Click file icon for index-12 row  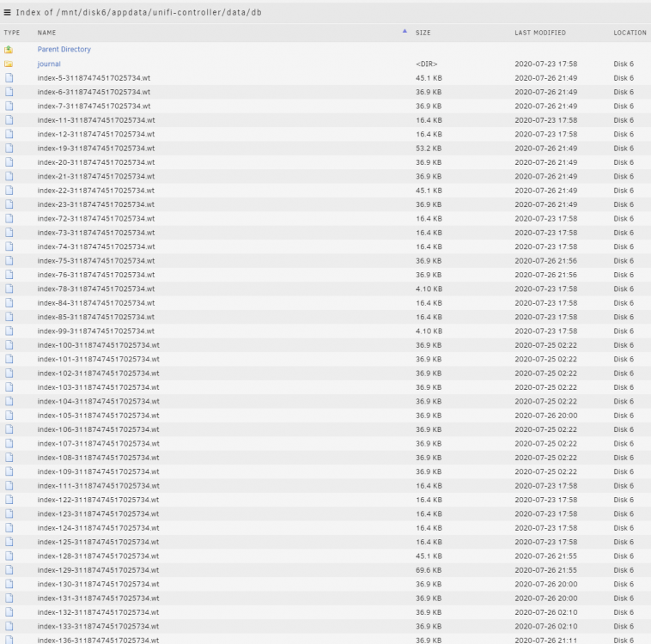9,135
